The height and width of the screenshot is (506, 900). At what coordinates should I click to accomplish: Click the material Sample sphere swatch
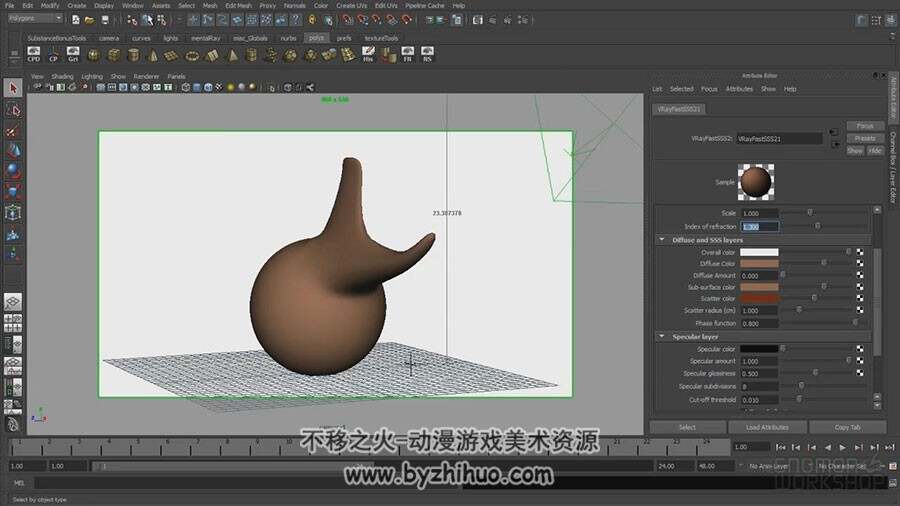tap(755, 182)
